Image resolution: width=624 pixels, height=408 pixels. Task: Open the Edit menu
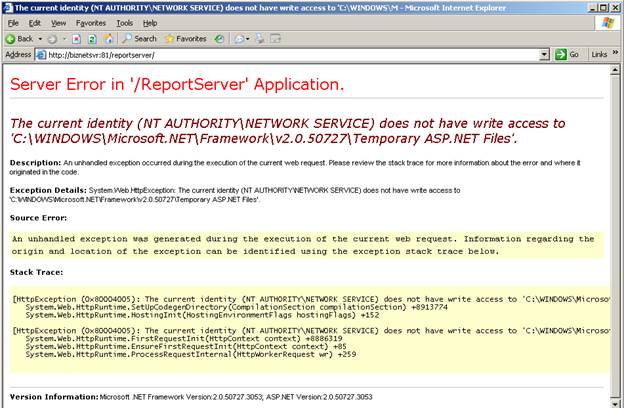coord(35,23)
